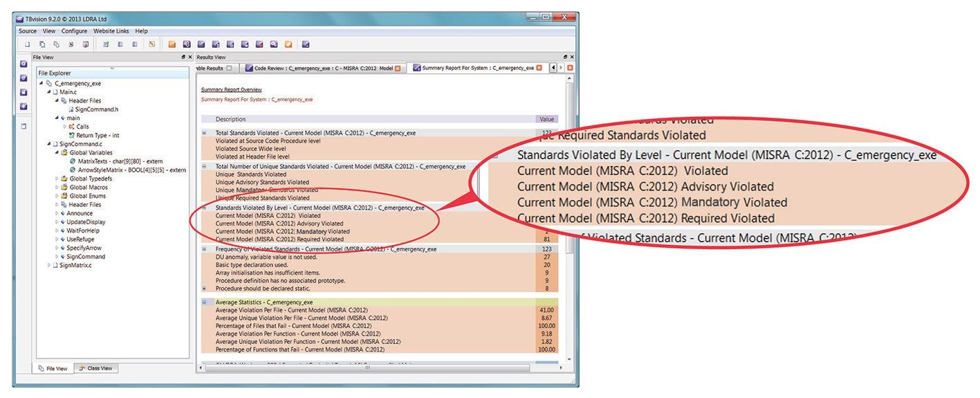
Task: Select 'Percentage of Files that Fail' row
Action: tap(379, 326)
